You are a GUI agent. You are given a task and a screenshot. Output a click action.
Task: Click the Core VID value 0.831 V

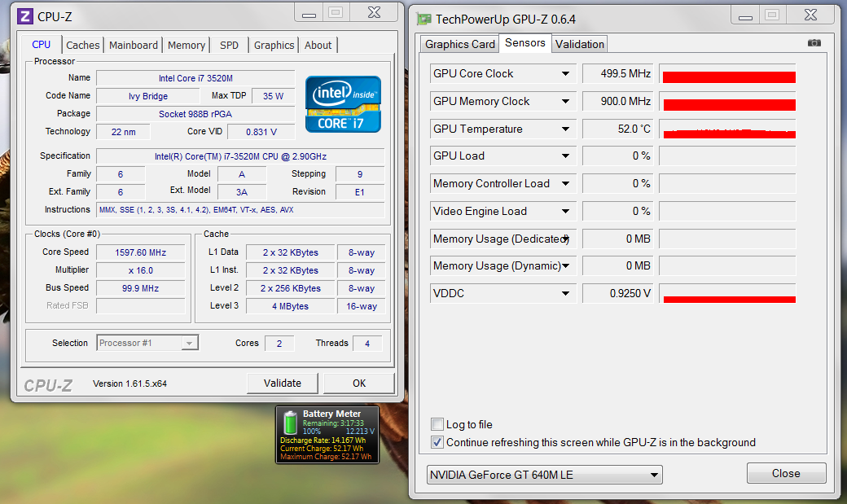click(x=261, y=132)
